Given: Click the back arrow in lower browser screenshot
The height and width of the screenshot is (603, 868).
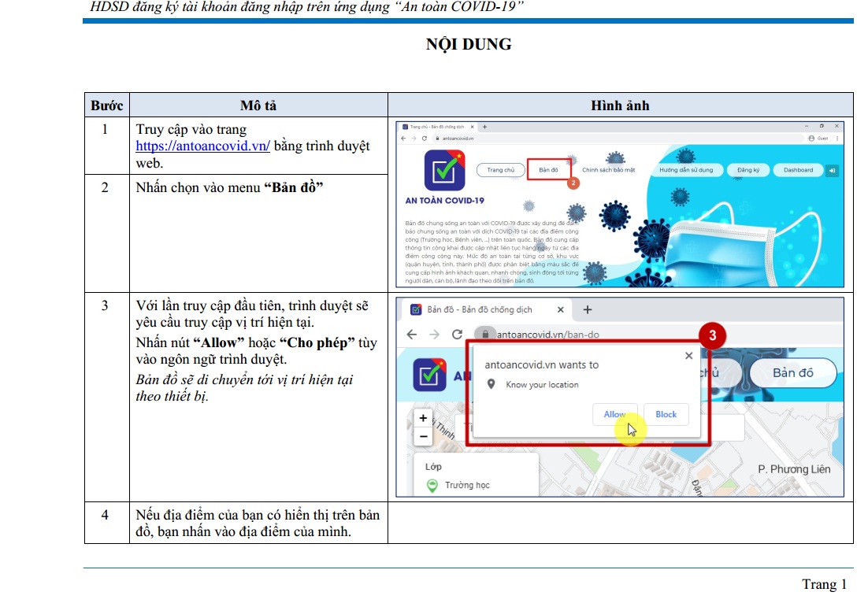Looking at the screenshot, I should (411, 335).
